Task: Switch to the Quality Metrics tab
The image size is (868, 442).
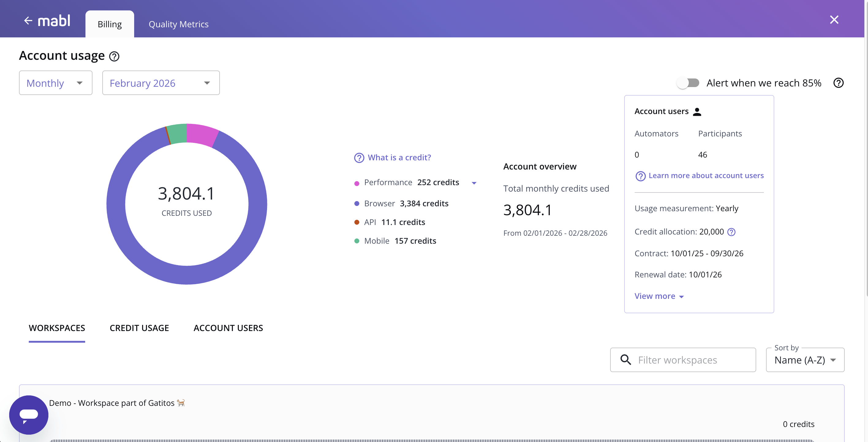Action: (x=178, y=24)
